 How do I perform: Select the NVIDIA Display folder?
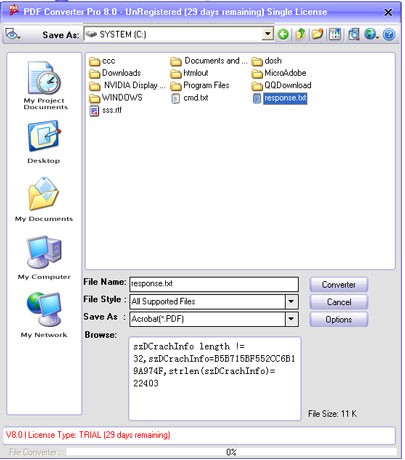(127, 85)
